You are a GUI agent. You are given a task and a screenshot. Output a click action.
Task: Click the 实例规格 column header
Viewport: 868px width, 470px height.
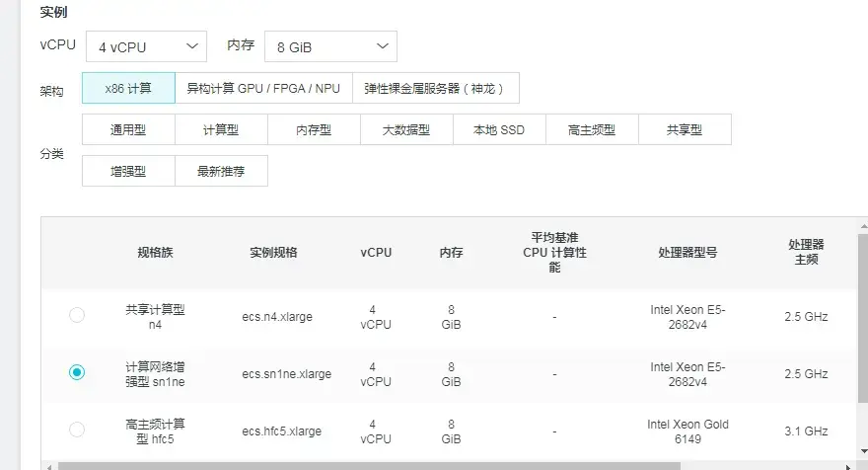(x=273, y=253)
